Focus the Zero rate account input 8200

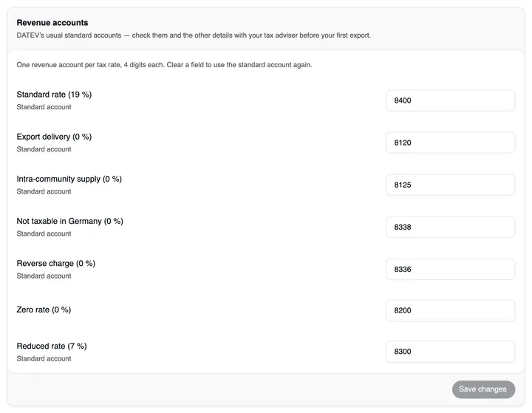[450, 310]
